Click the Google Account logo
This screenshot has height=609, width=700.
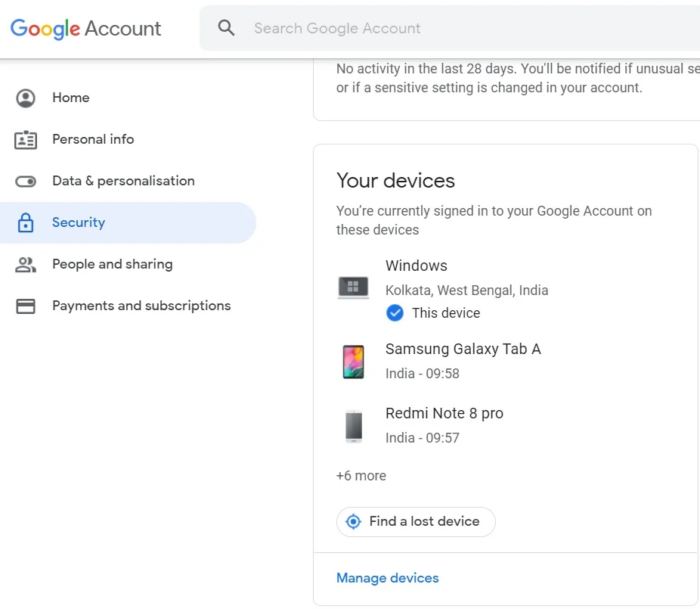point(85,29)
